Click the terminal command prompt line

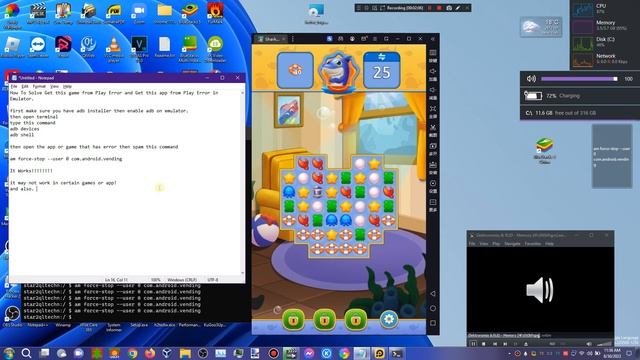48,317
